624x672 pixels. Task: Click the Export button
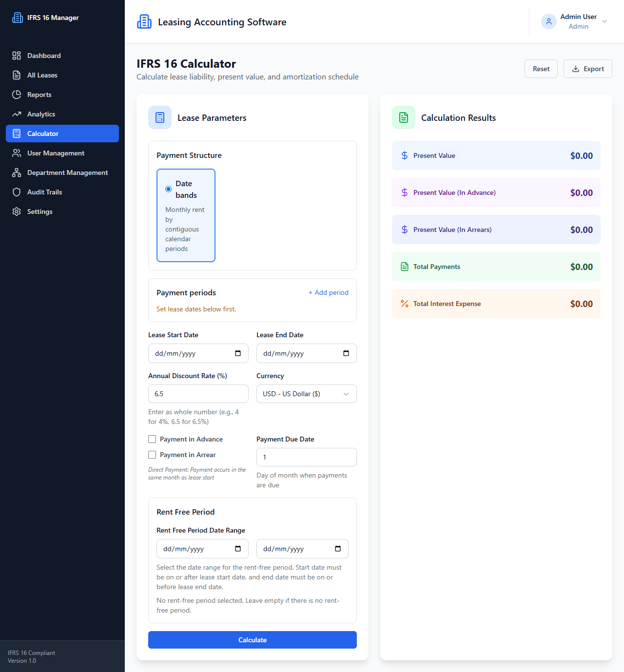click(x=588, y=69)
